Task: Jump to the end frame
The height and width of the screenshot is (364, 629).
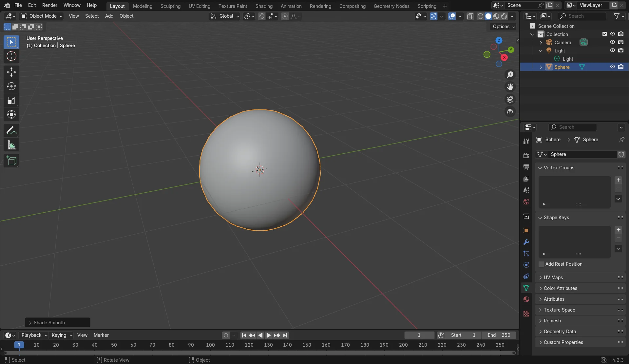Action: pos(285,335)
